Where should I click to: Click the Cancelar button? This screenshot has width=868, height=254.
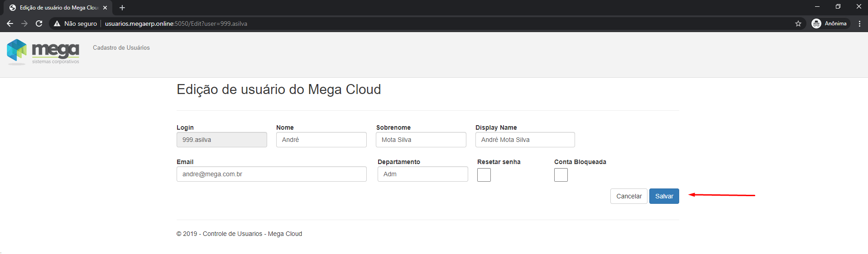(x=628, y=196)
